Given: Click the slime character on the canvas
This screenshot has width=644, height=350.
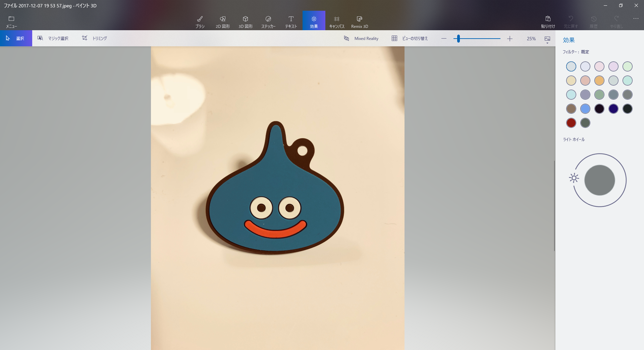Looking at the screenshot, I should point(275,188).
